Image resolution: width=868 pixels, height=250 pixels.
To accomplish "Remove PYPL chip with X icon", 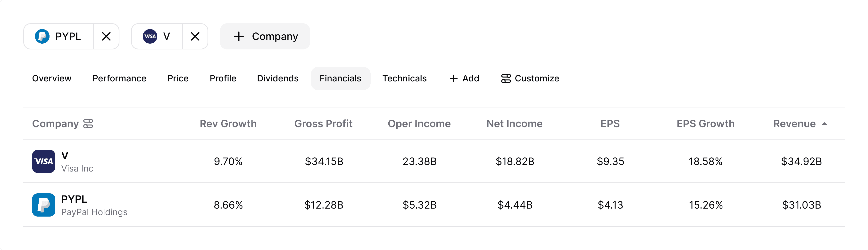I will pos(106,36).
